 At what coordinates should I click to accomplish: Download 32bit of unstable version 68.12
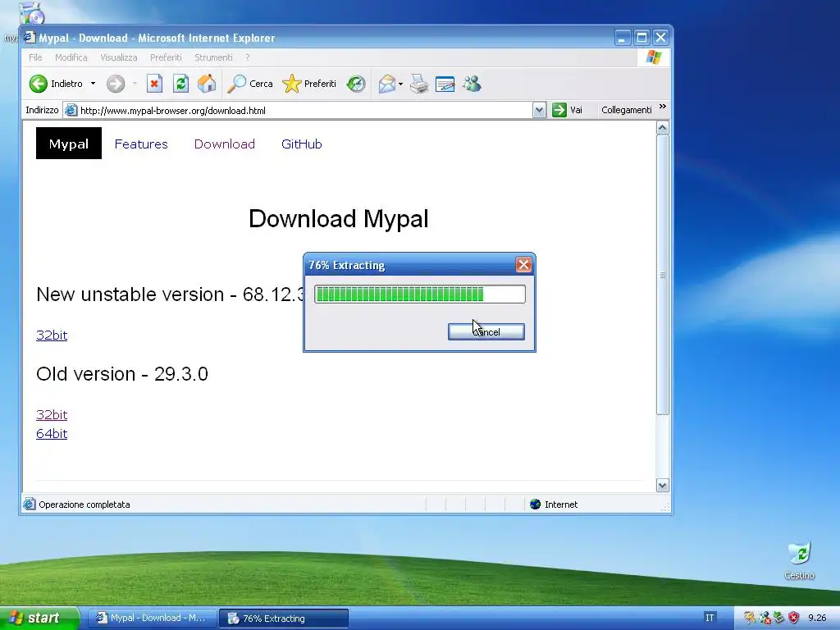tap(52, 336)
